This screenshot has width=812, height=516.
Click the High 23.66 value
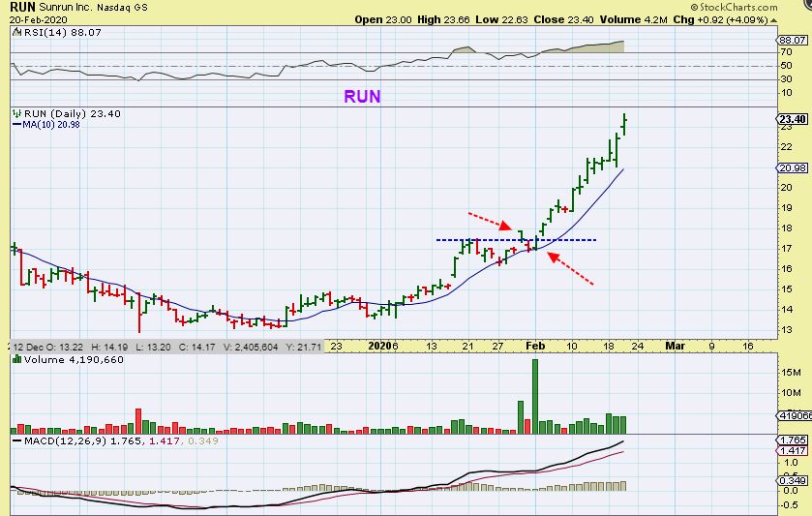tap(443, 19)
